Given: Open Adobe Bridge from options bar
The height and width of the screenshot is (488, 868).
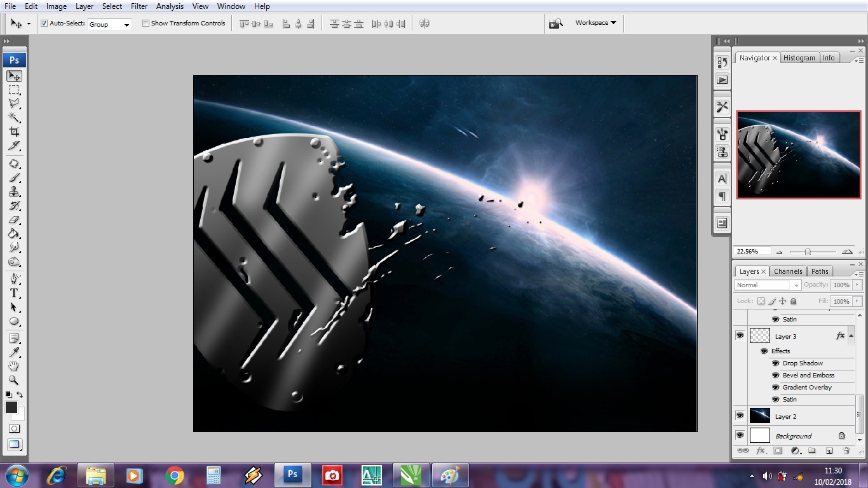Looking at the screenshot, I should click(556, 24).
